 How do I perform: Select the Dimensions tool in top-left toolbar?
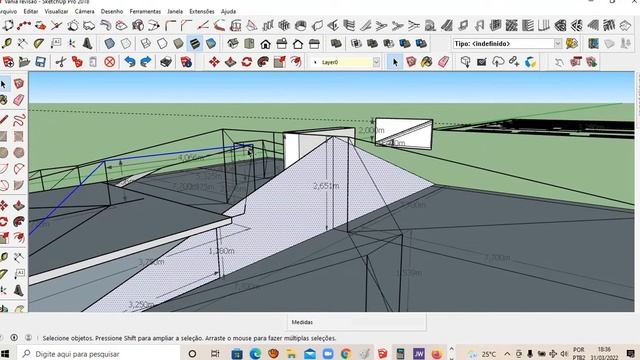pos(22,43)
